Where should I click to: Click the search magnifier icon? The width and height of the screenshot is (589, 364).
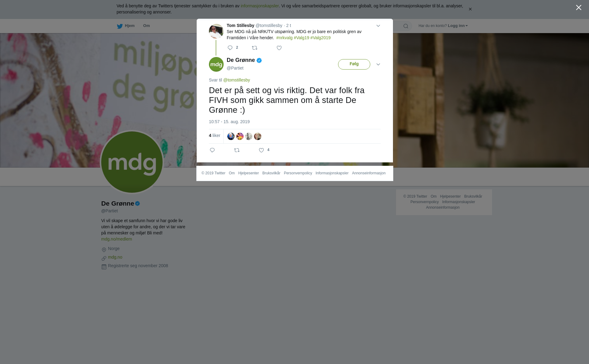[406, 26]
